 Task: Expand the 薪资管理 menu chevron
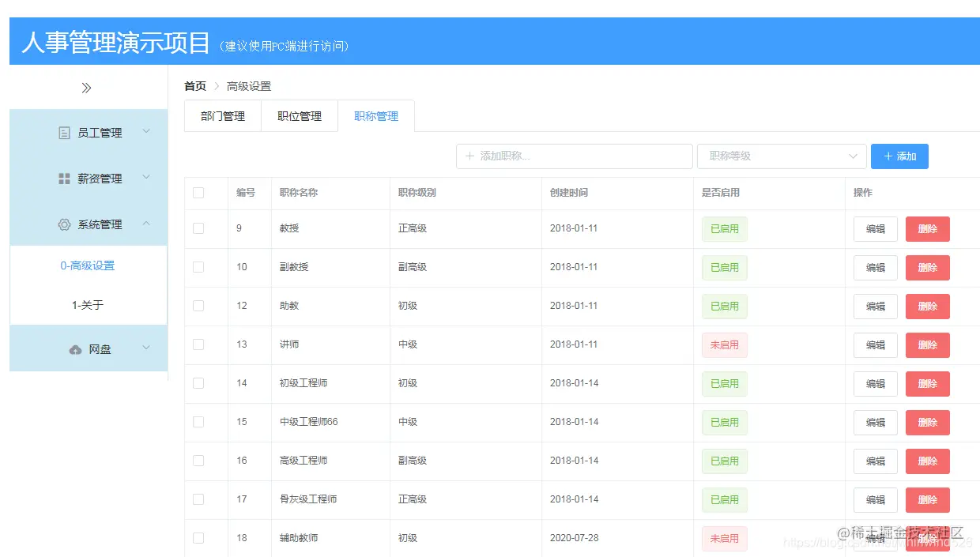(x=146, y=178)
